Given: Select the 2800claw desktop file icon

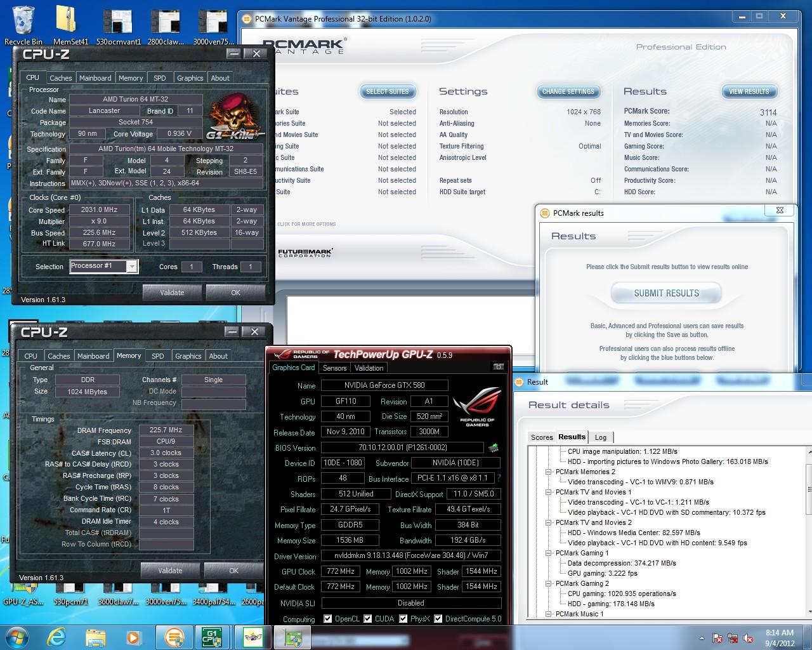Looking at the screenshot, I should click(165, 25).
